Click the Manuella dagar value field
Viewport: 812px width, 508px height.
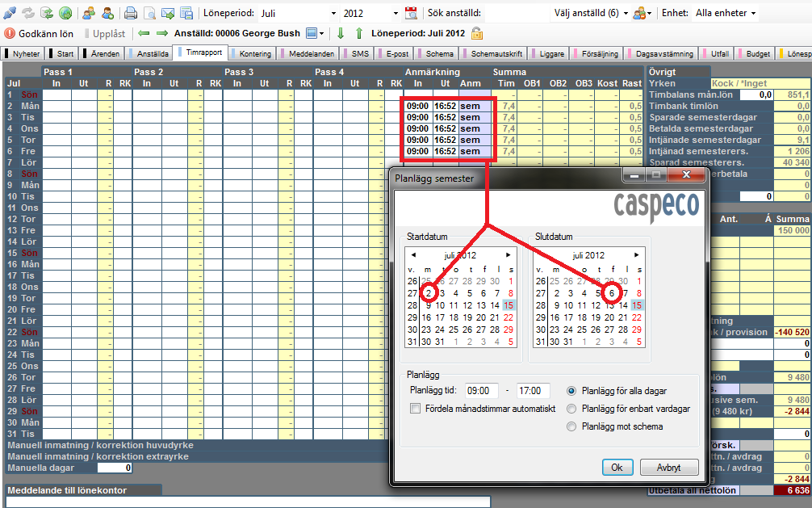(x=115, y=468)
